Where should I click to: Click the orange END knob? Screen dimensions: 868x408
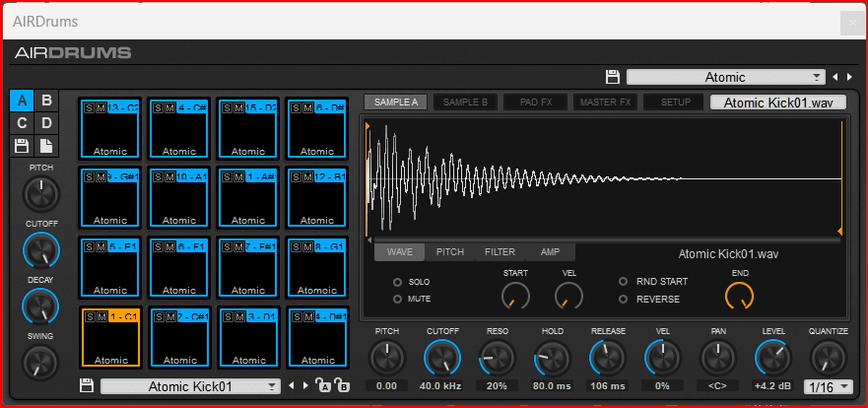pos(739,295)
